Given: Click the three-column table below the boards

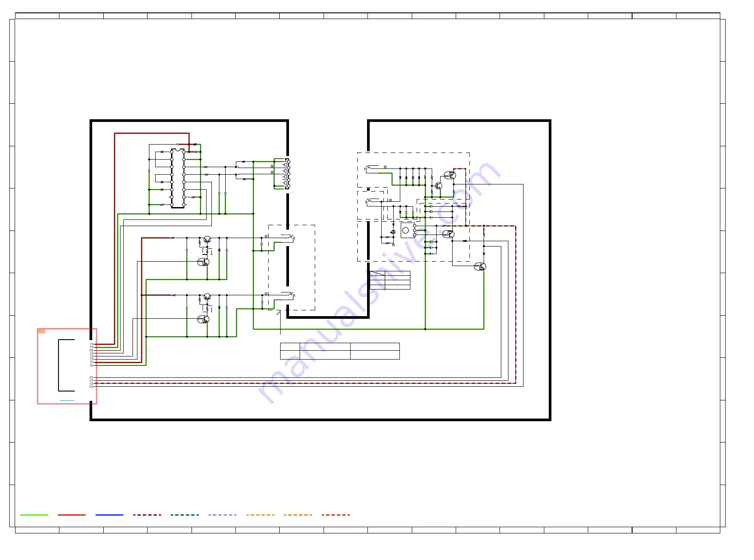Looking at the screenshot, I should click(340, 351).
